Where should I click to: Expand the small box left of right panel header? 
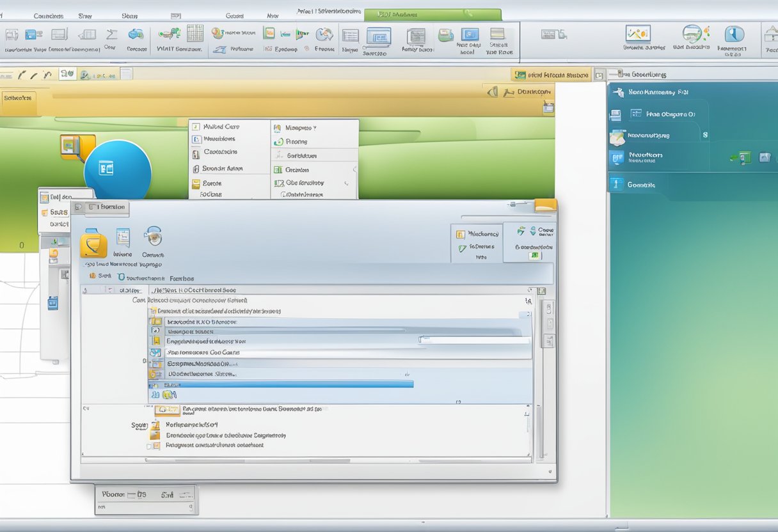click(599, 75)
